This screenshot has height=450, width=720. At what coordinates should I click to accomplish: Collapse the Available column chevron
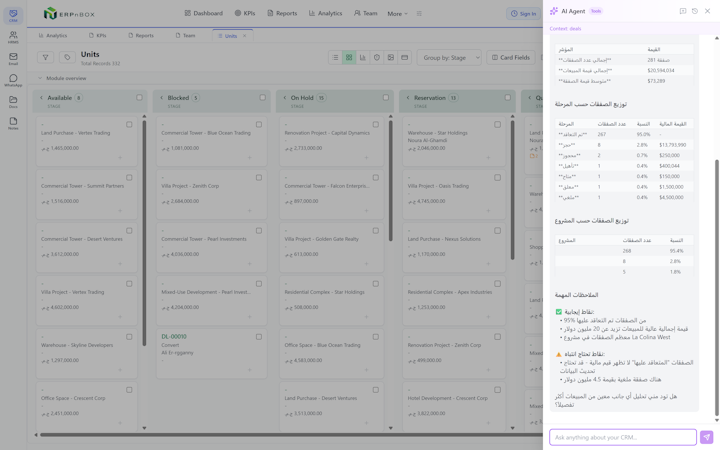tap(41, 98)
